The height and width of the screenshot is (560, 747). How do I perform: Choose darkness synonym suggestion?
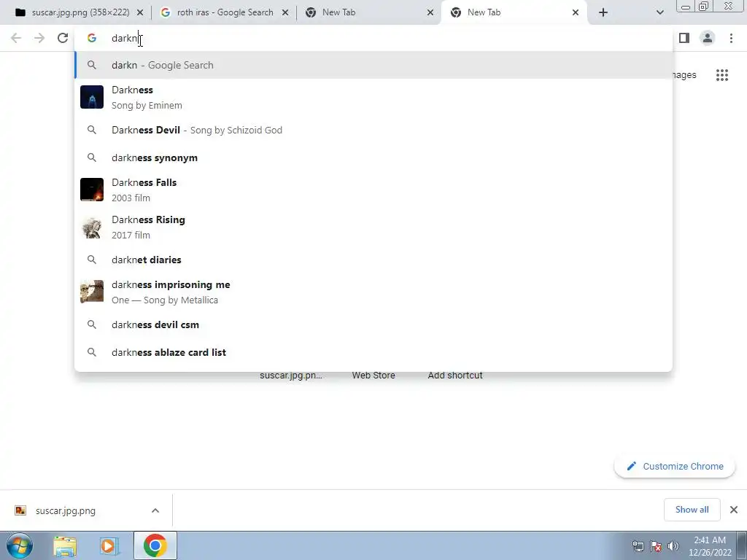373,157
